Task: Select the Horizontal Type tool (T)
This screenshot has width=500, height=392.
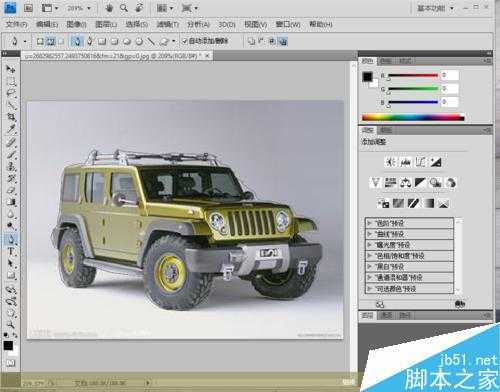Action: click(11, 252)
